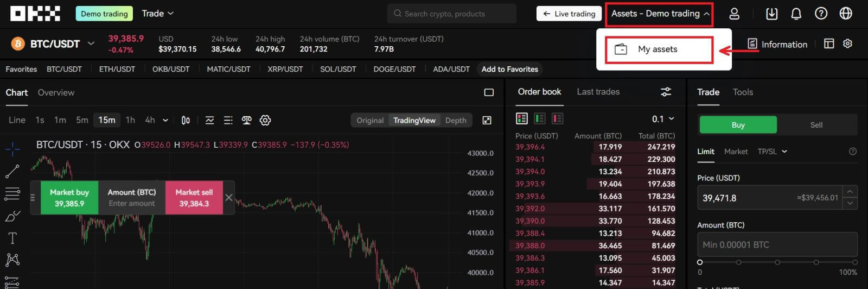Select the Text drawing tool

(12, 238)
